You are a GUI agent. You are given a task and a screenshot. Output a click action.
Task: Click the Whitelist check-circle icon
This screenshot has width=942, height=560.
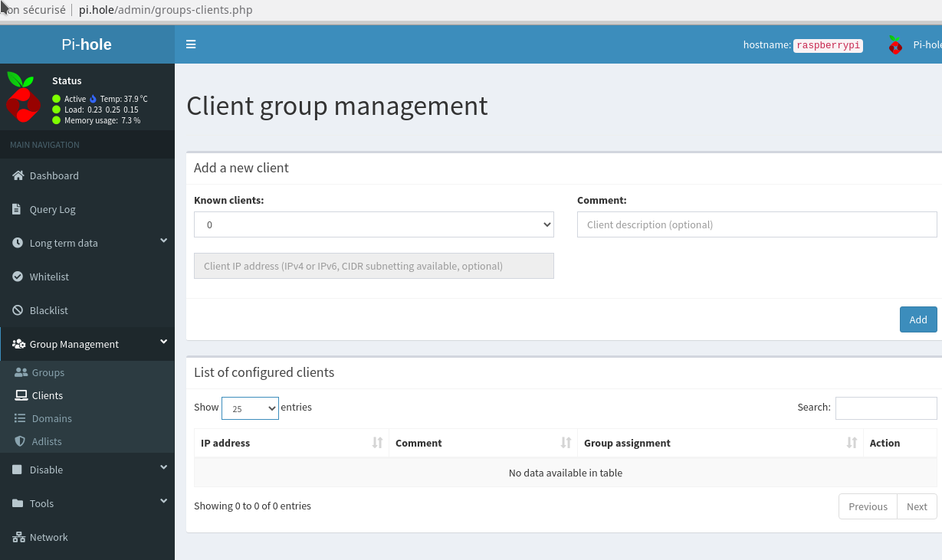tap(18, 277)
